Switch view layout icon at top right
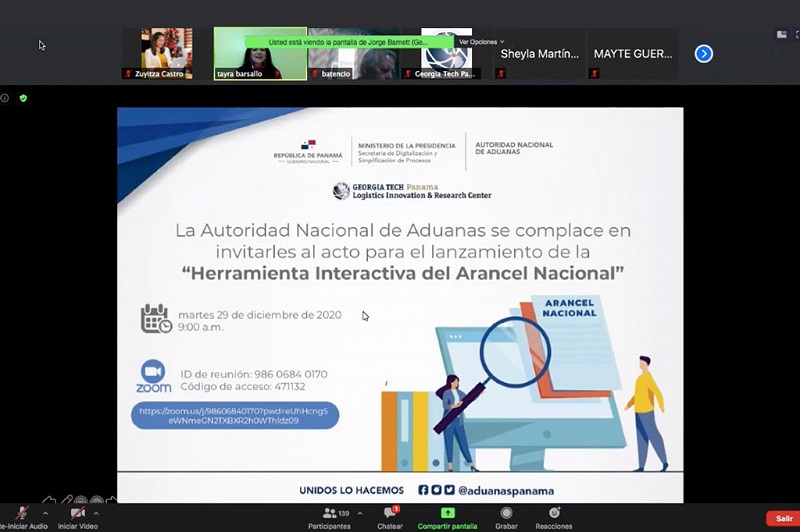Viewport: 800px width, 532px height. [781, 35]
